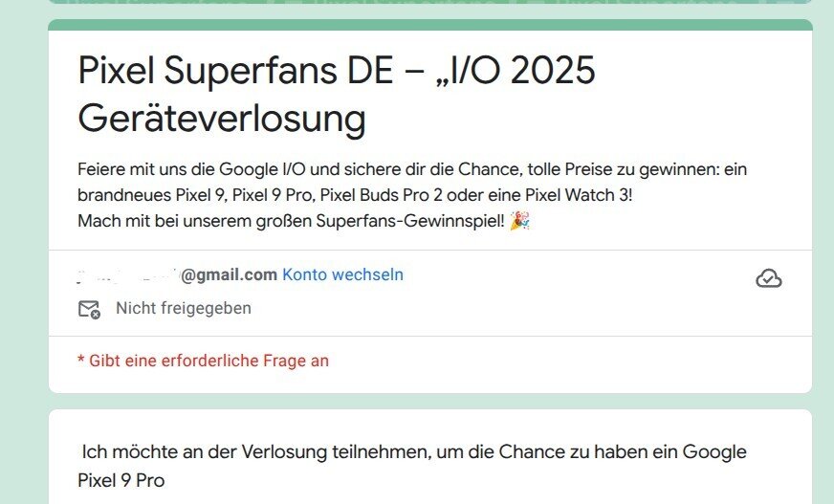This screenshot has height=504, width=834.
Task: Click the Nicht freigegeben label
Action: tap(184, 308)
